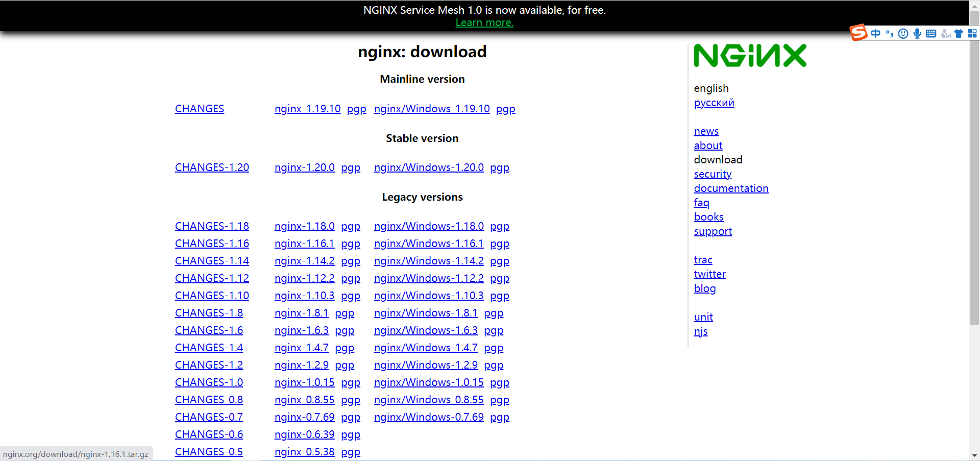Open CHANGES-1.20 link
The height and width of the screenshot is (461, 980).
pos(212,167)
